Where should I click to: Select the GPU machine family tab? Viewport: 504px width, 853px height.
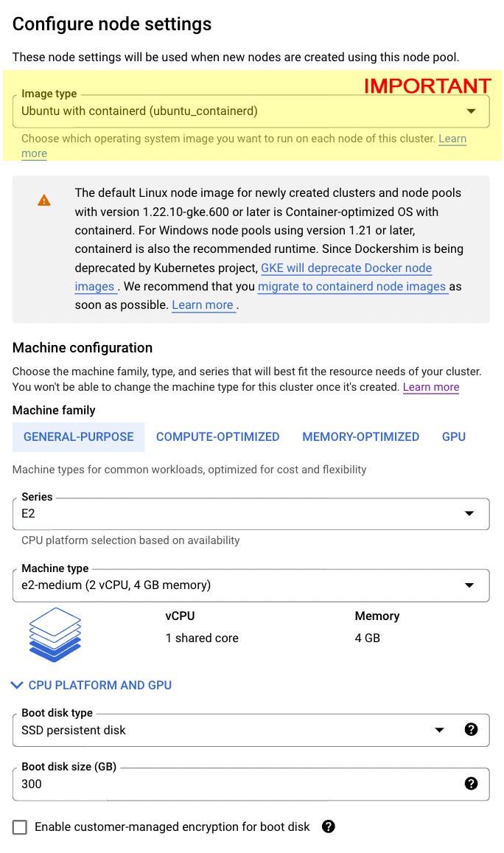pos(453,437)
